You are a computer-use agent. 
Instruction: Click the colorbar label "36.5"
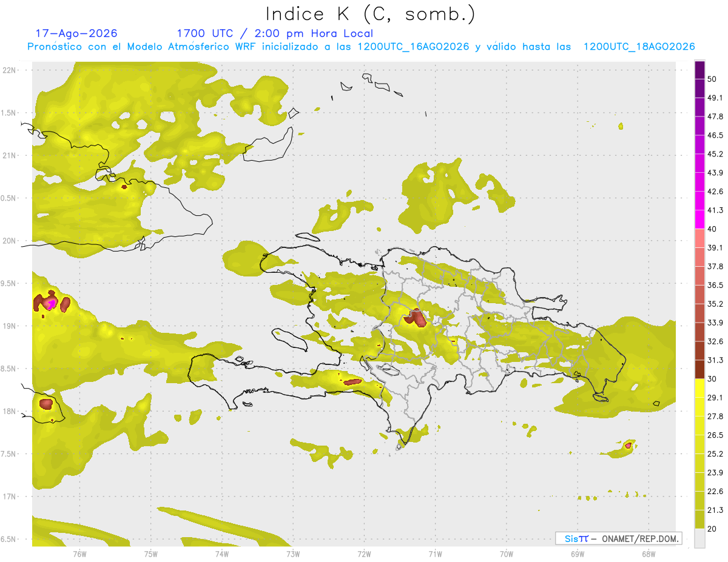point(715,285)
